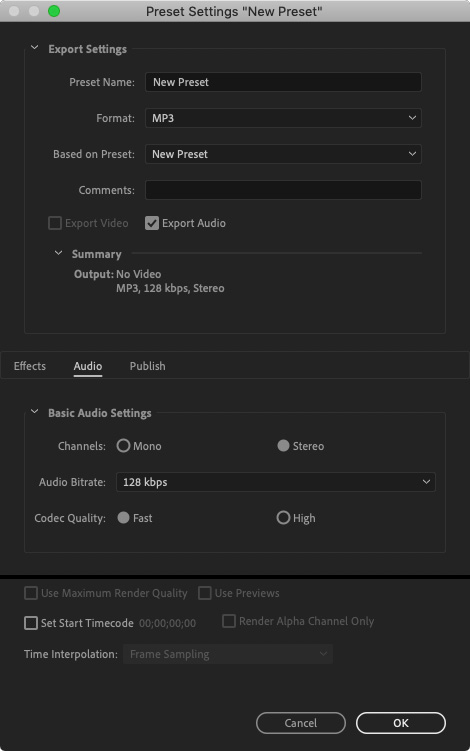This screenshot has height=751, width=470.
Task: Select the Audio tab
Action: 88,366
